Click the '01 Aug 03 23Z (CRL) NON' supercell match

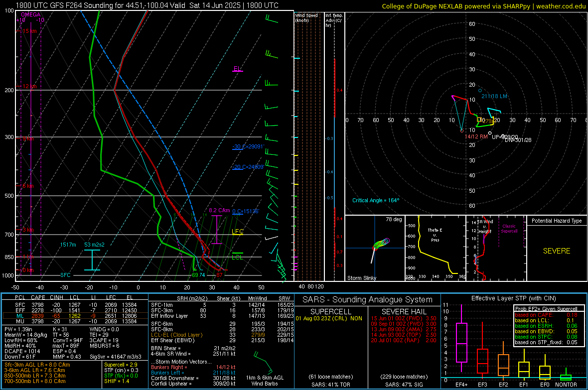(329, 318)
